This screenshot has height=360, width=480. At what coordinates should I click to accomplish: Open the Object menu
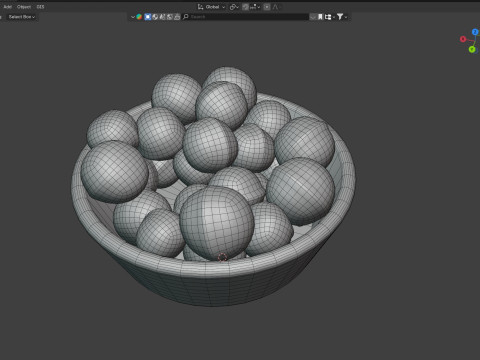24,7
